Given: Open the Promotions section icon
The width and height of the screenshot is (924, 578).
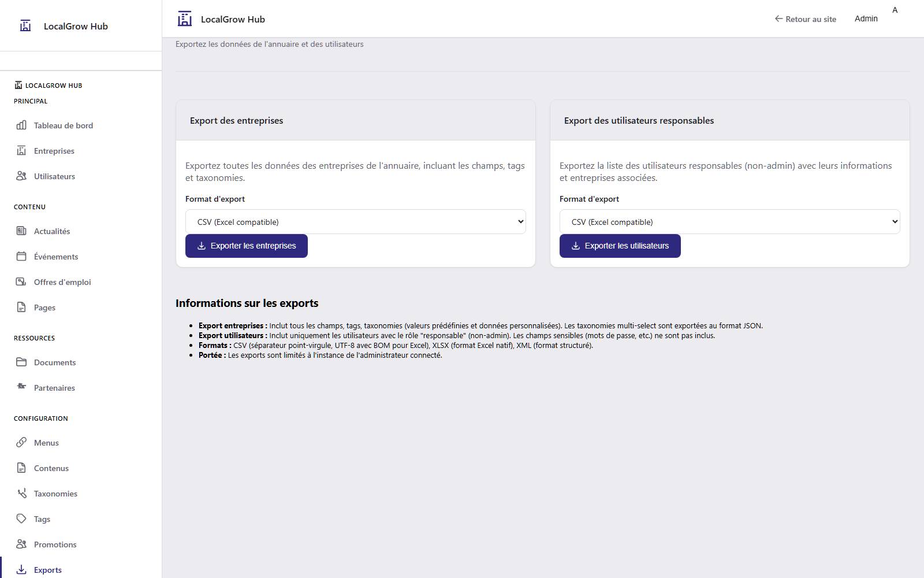Looking at the screenshot, I should click(x=21, y=544).
